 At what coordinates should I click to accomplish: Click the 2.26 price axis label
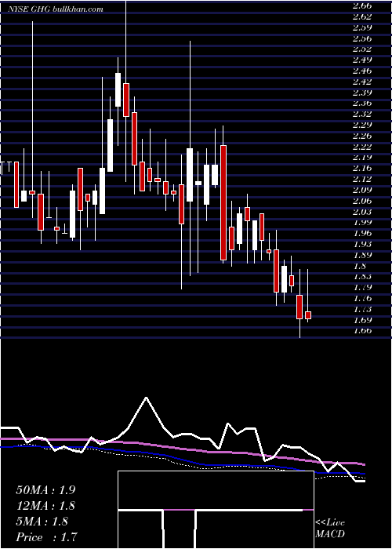(361, 136)
